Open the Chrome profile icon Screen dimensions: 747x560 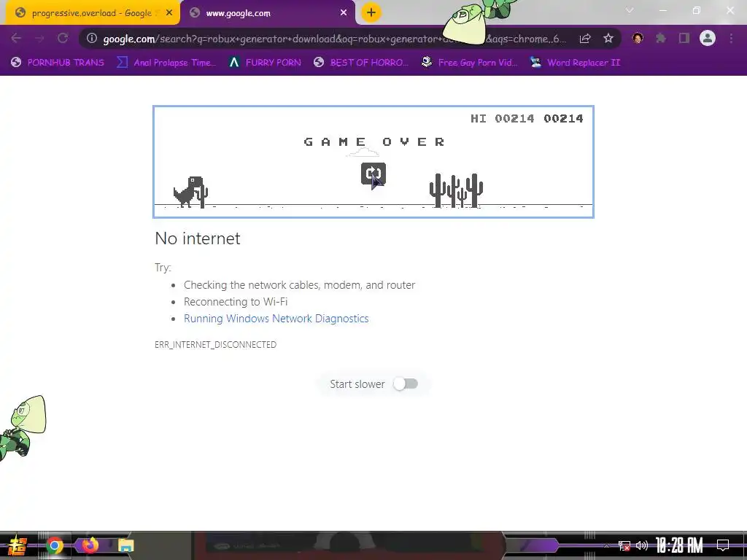708,38
